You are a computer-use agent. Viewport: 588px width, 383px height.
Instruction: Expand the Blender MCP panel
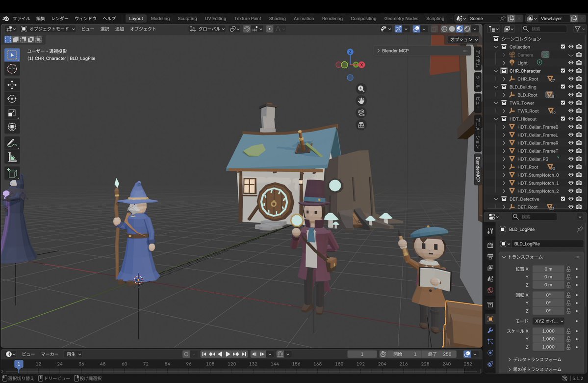click(379, 51)
